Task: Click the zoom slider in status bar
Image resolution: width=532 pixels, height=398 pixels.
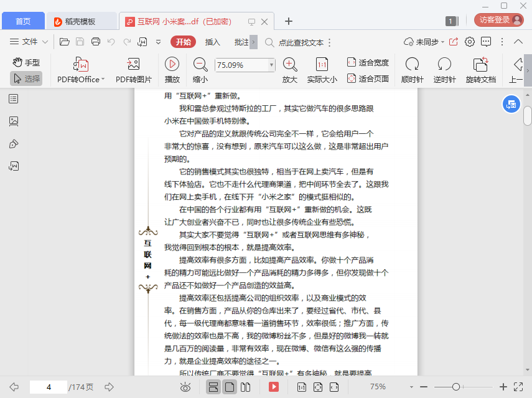Action: (456, 387)
